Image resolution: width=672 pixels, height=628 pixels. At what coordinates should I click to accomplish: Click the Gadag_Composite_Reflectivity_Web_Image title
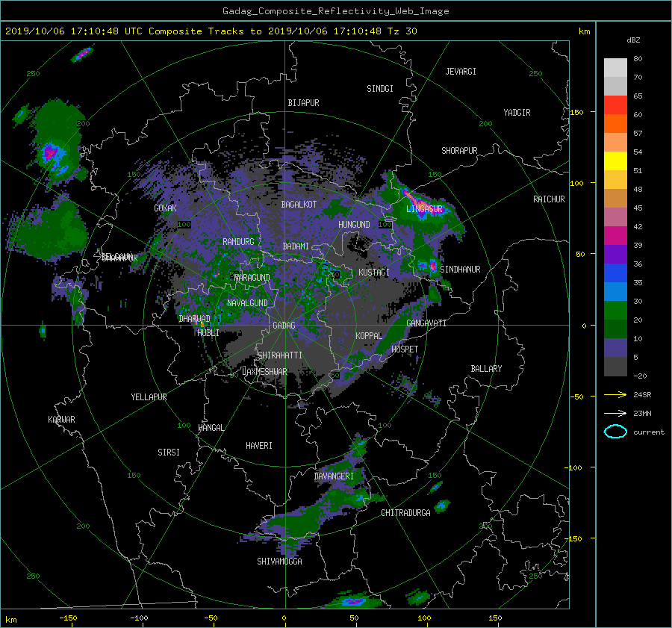[x=335, y=11]
